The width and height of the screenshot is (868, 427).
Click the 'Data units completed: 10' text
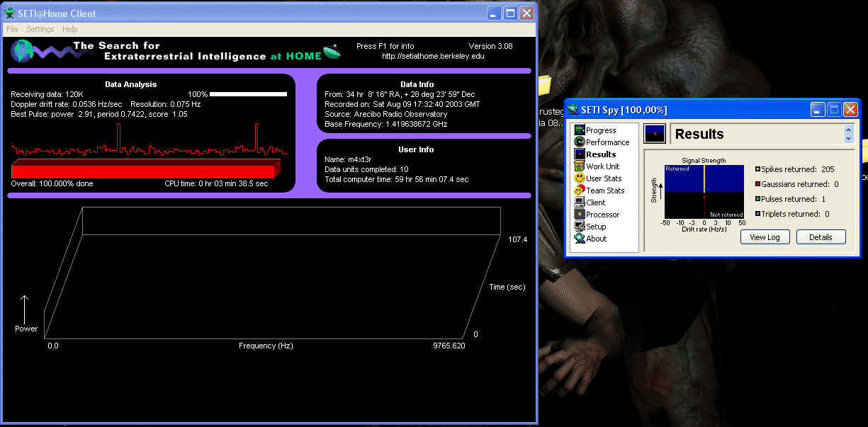click(x=366, y=170)
